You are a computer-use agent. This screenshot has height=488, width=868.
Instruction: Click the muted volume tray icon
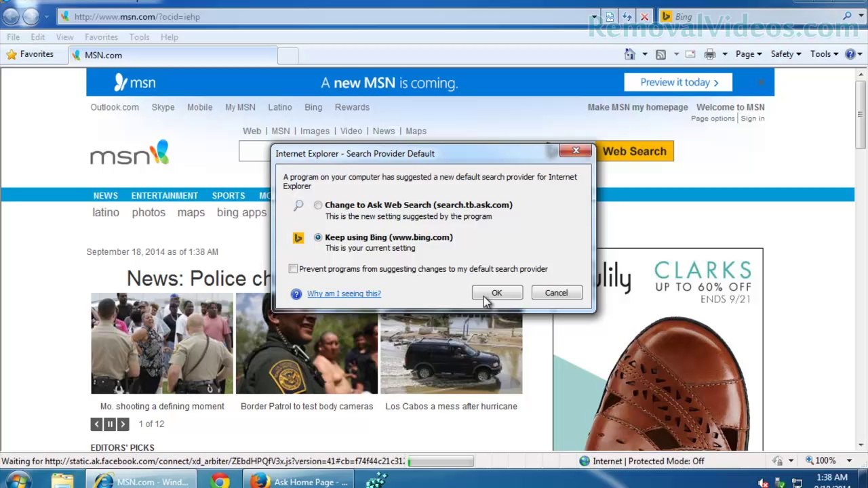tap(764, 483)
